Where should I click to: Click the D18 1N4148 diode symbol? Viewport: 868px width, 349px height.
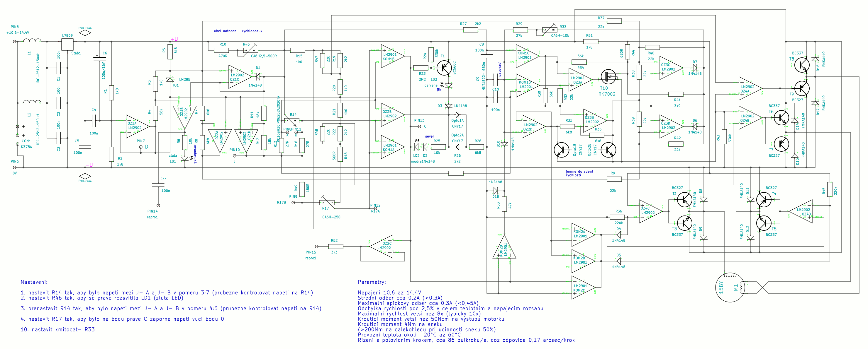coord(495,191)
